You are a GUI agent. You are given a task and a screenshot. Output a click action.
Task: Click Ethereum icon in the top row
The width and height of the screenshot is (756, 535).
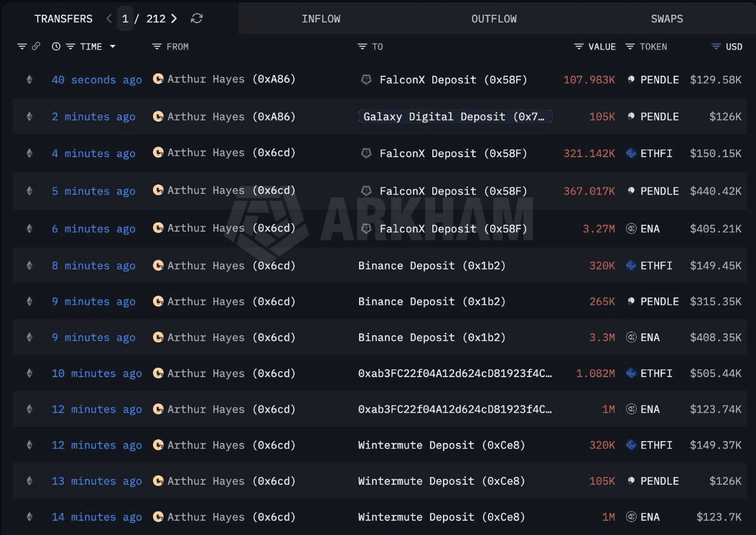coord(29,79)
